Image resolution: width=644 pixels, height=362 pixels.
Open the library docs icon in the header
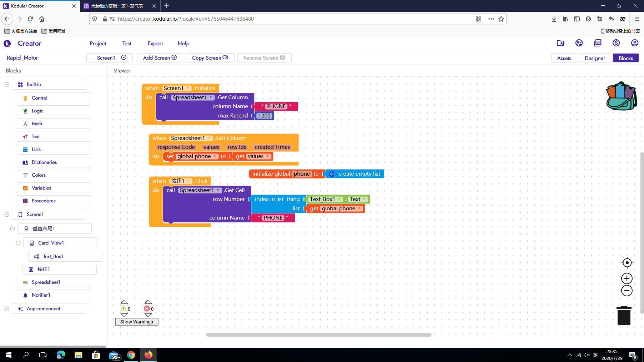pyautogui.click(x=598, y=43)
